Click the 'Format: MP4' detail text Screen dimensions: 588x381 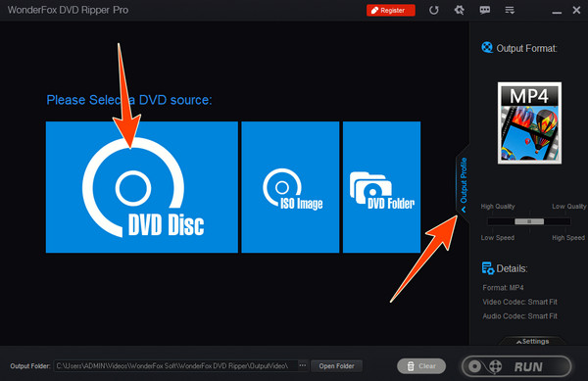[503, 288]
